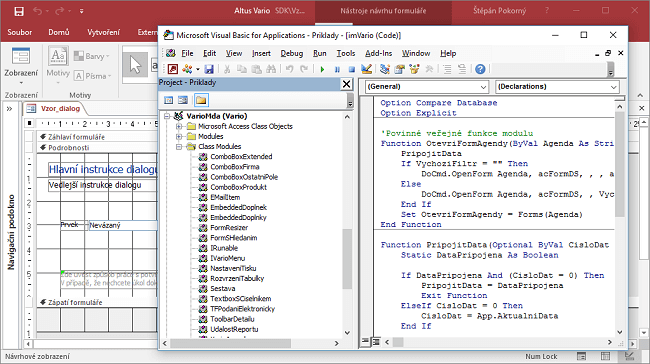Click project tree horizontal scrollbar thumb
This screenshot has height=364, width=650.
pyautogui.click(x=230, y=343)
